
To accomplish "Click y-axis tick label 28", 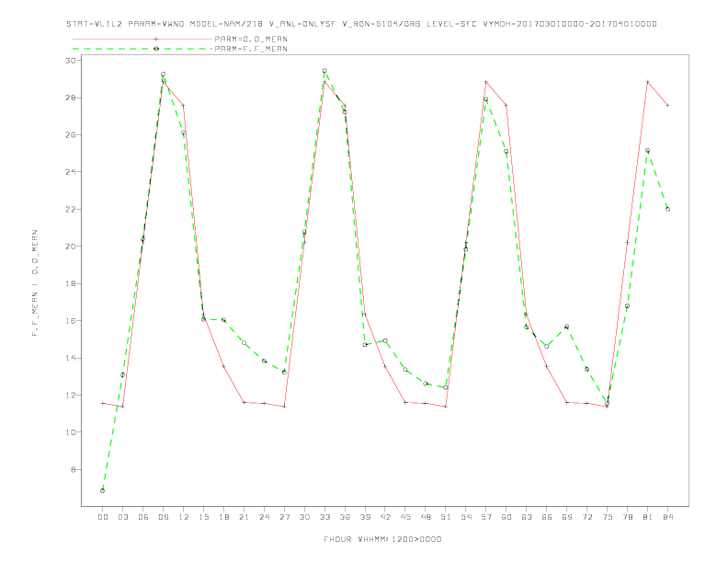I will click(x=70, y=98).
